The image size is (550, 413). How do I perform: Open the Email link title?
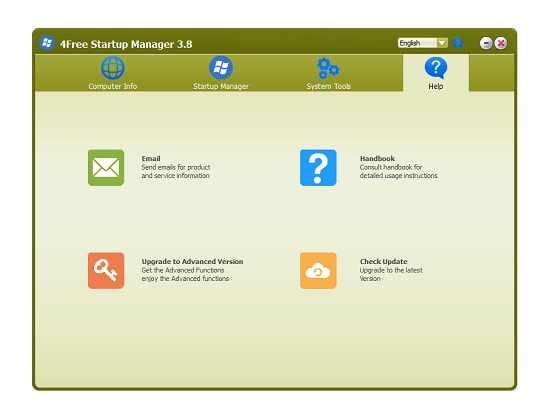pyautogui.click(x=151, y=159)
